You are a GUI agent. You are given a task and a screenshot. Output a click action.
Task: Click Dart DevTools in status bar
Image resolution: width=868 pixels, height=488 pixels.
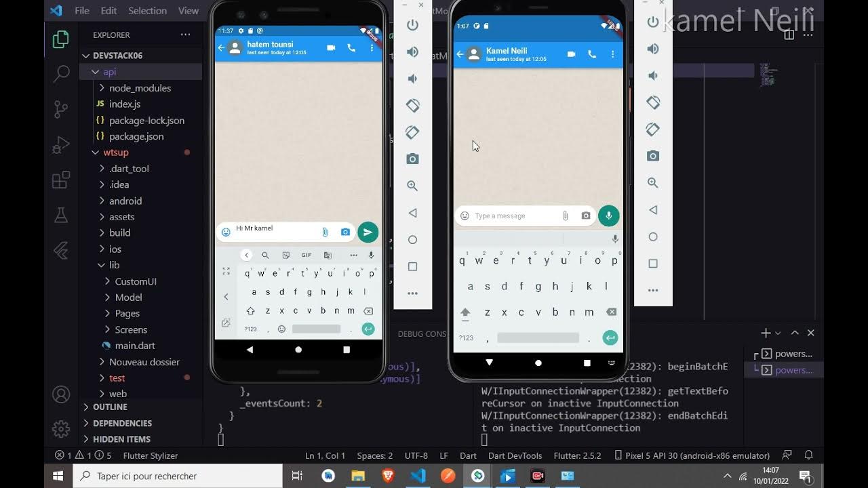pyautogui.click(x=515, y=455)
